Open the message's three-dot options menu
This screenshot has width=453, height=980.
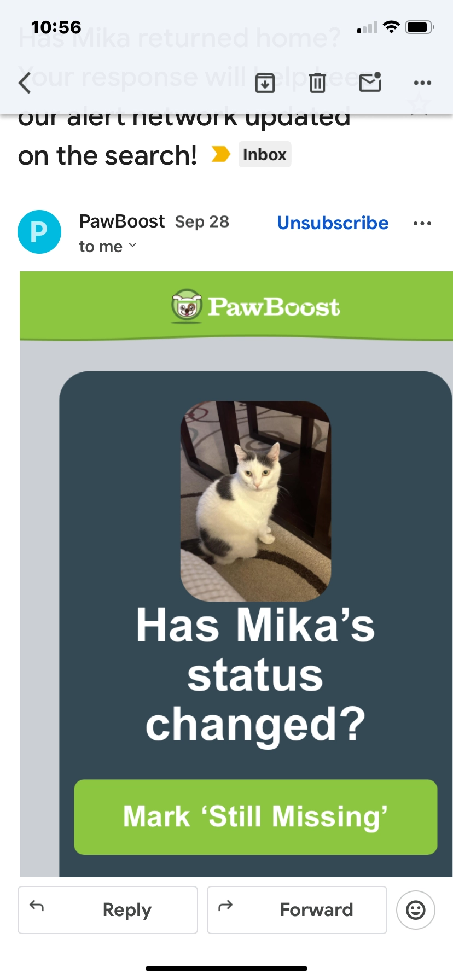pos(422,224)
